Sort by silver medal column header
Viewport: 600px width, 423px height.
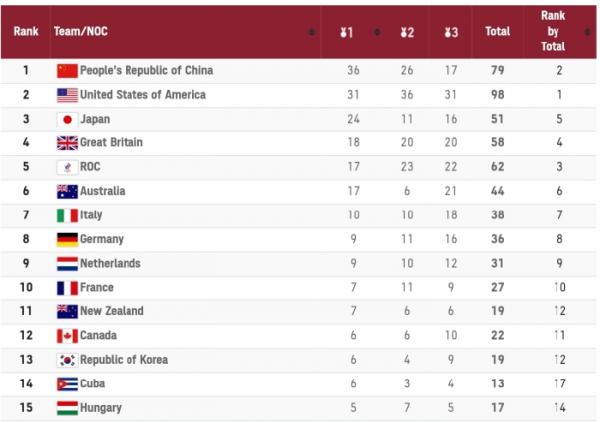point(406,32)
